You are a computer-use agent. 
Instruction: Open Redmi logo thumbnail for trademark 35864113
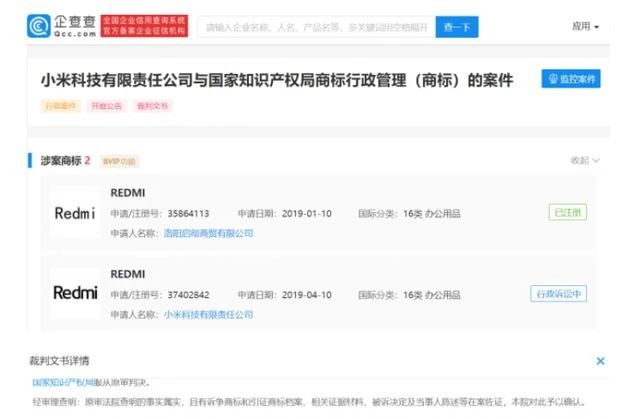click(x=75, y=213)
